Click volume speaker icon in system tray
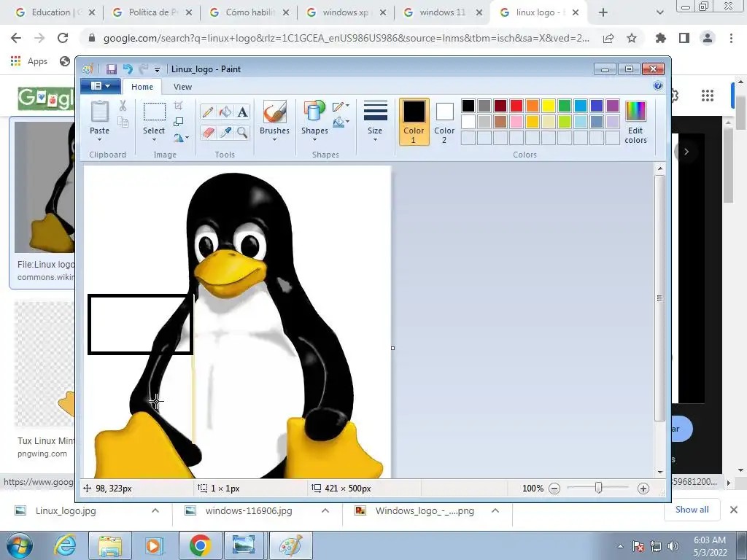 tap(673, 546)
